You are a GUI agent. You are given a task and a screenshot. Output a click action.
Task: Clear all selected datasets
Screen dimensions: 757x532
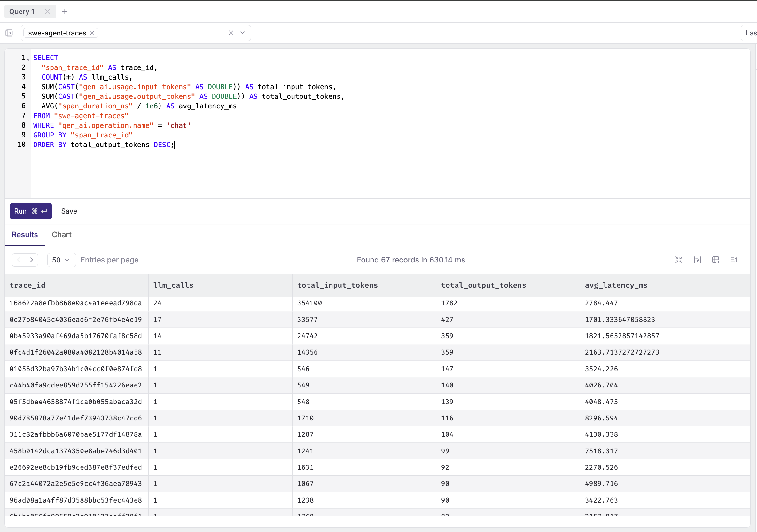coord(231,33)
